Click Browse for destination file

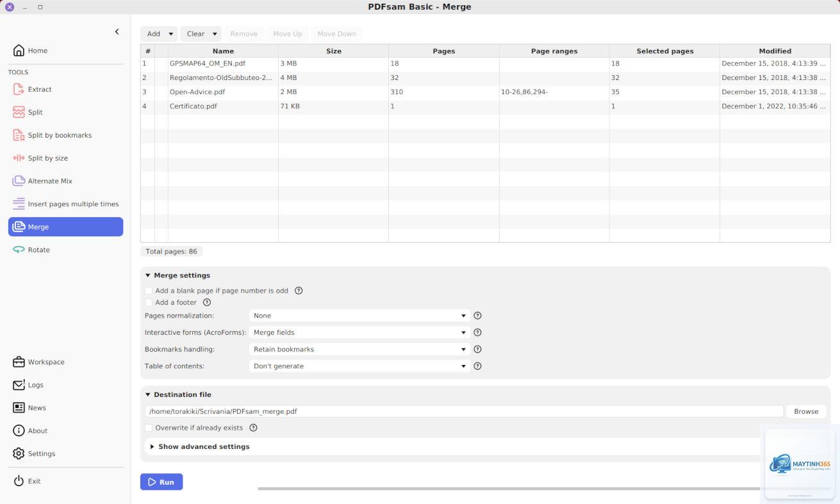806,412
